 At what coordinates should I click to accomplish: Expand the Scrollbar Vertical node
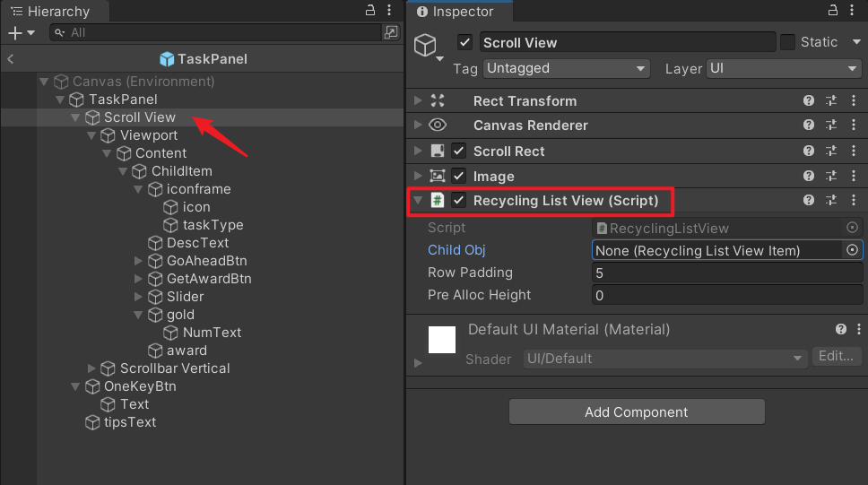pyautogui.click(x=91, y=368)
